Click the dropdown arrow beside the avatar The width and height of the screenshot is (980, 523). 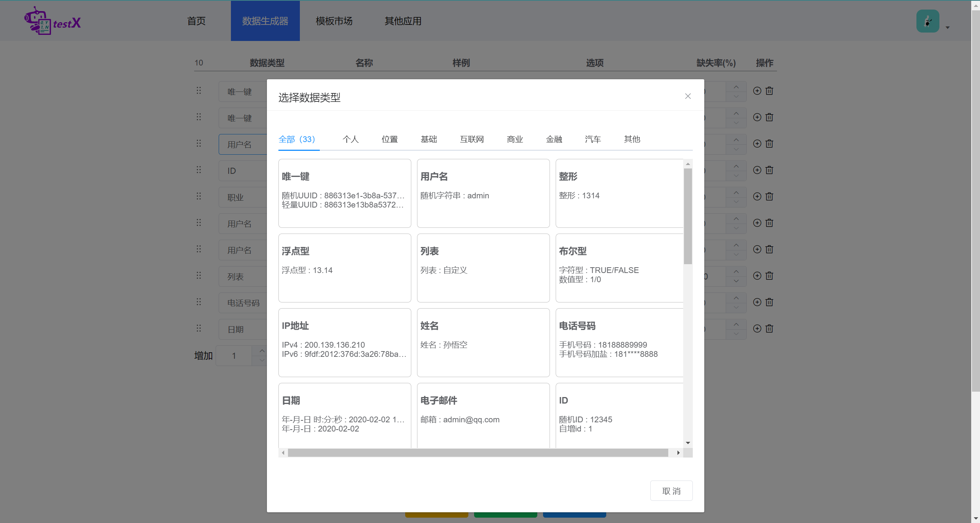pos(947,28)
